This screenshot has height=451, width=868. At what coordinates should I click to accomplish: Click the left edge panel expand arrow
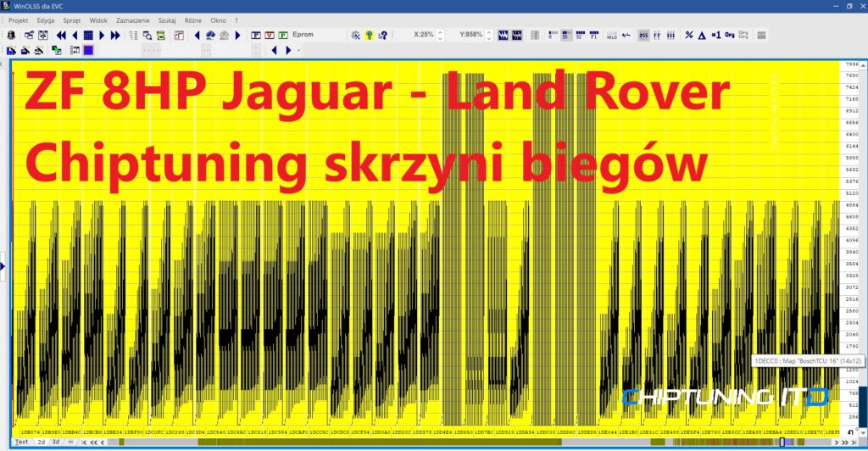(3, 267)
